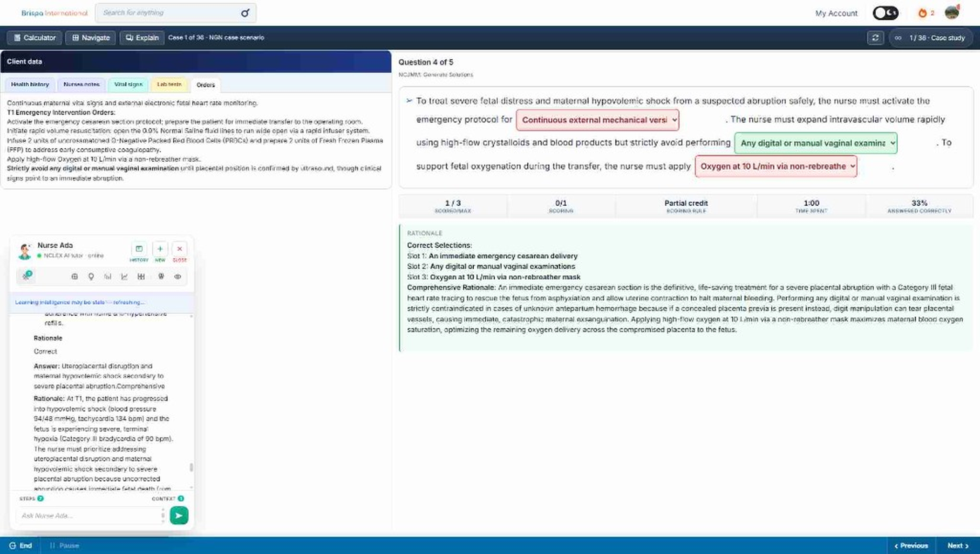Open the 1/36 Case study selector
Viewport: 980px width, 554px height.
[x=930, y=38]
